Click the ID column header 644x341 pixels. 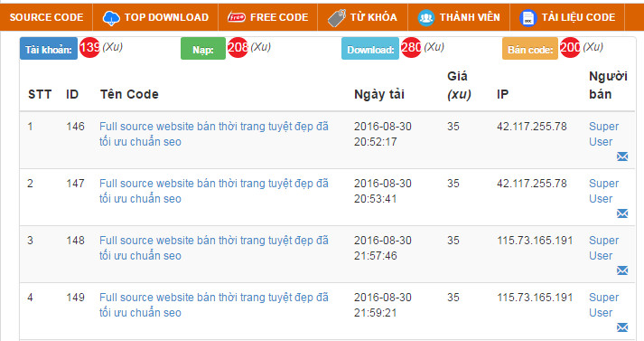pos(72,94)
